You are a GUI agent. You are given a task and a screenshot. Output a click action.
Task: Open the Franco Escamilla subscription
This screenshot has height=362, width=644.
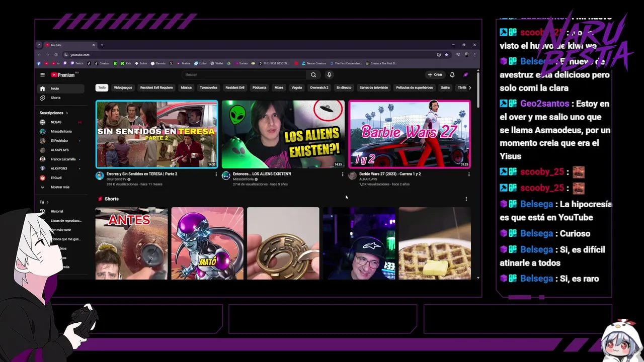61,159
